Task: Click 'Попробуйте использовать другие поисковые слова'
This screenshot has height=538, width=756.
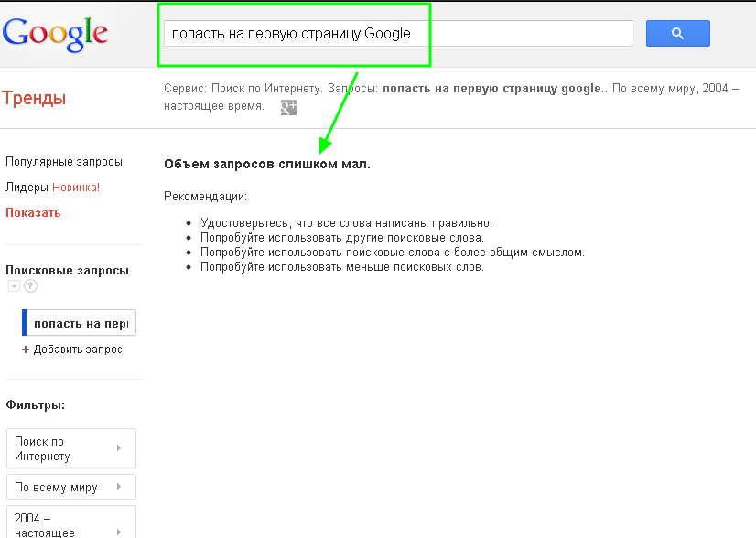Action: [341, 238]
